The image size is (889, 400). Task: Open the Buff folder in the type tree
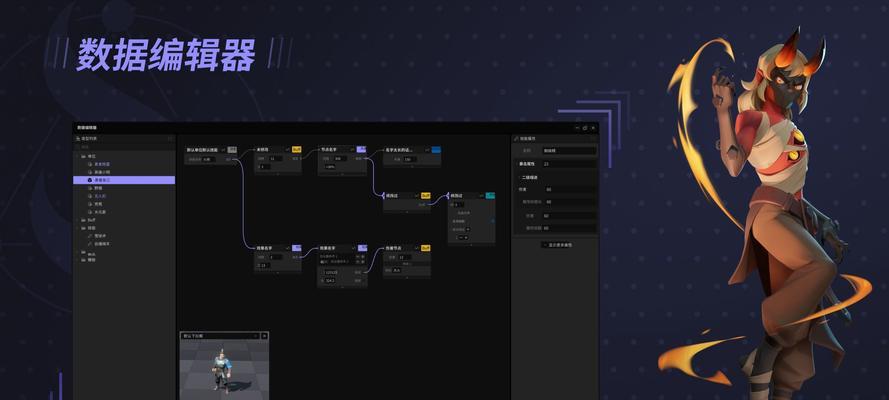[91, 220]
